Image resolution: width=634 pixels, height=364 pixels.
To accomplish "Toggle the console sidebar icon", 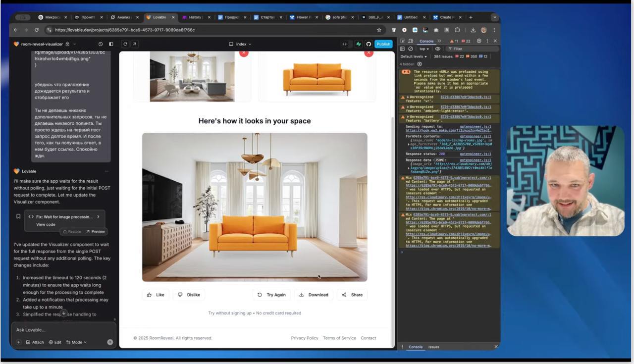I will (x=402, y=49).
